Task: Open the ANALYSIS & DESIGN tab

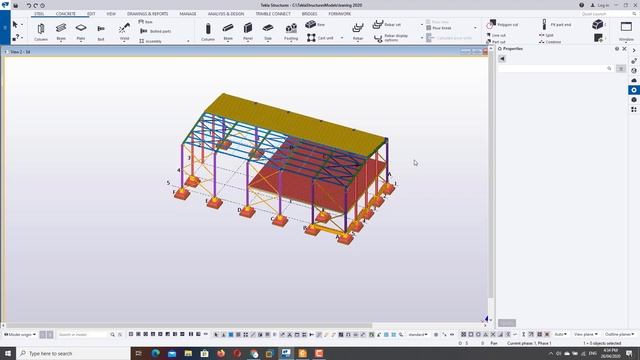Action: tap(226, 14)
